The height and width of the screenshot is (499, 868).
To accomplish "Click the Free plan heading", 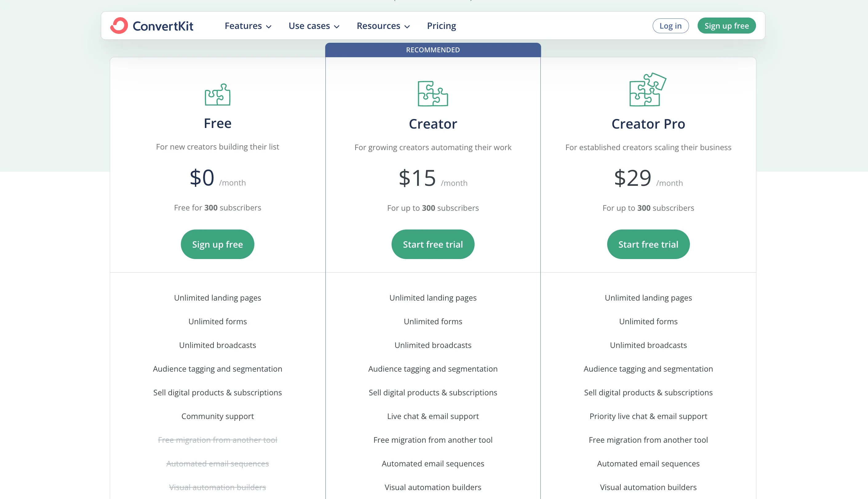I will coord(217,123).
